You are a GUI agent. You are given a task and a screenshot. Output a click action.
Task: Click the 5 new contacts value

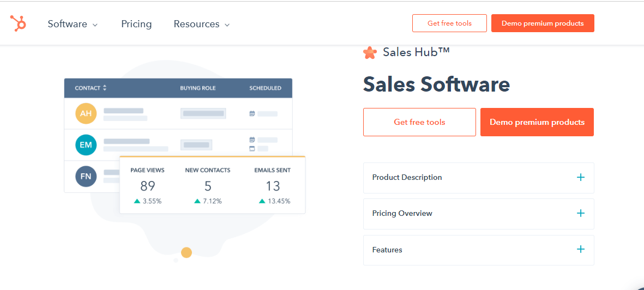[208, 186]
